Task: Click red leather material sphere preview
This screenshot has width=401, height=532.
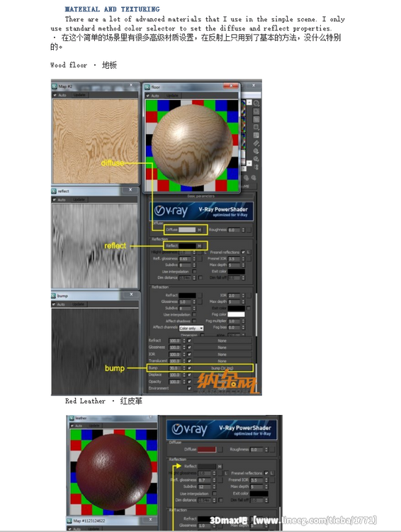Action: pyautogui.click(x=113, y=472)
